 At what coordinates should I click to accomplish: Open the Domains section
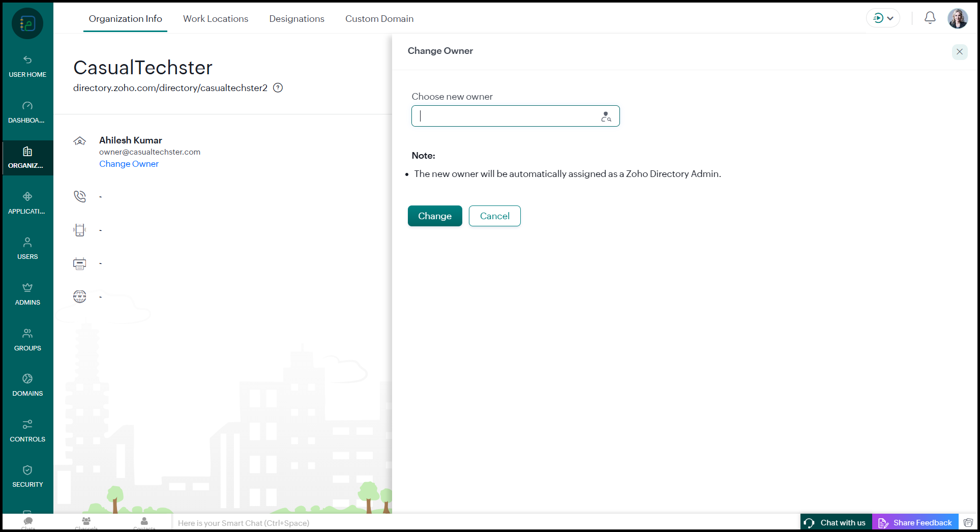pyautogui.click(x=27, y=386)
